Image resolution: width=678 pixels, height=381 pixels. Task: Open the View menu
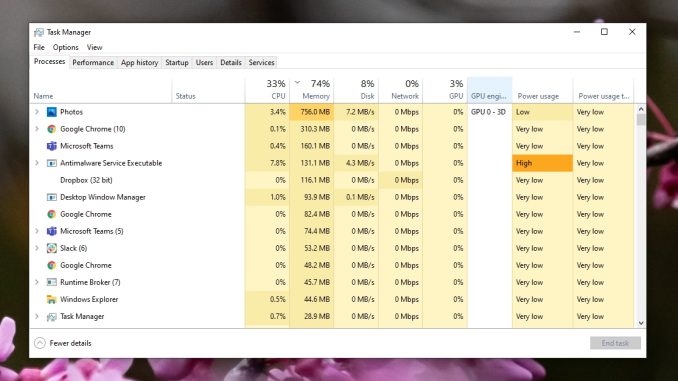(94, 47)
